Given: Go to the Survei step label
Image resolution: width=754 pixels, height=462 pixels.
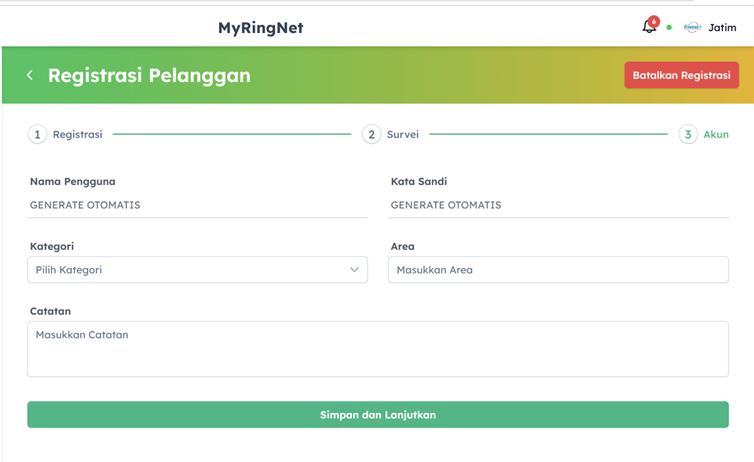Looking at the screenshot, I should [x=403, y=134].
